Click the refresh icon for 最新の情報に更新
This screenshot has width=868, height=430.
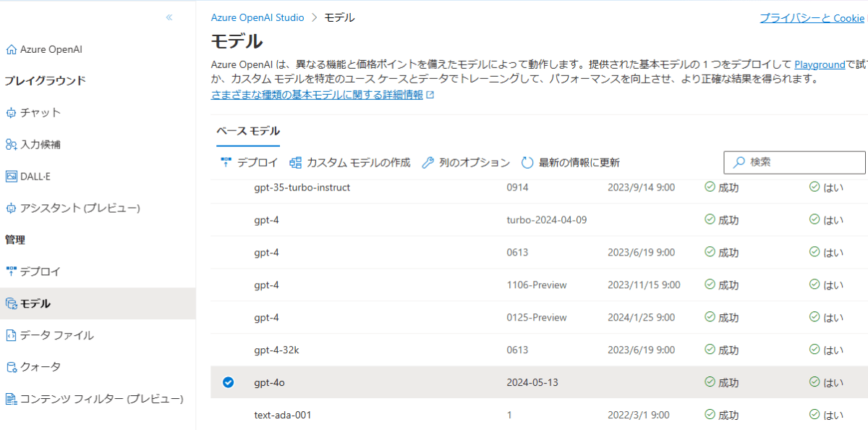[527, 163]
